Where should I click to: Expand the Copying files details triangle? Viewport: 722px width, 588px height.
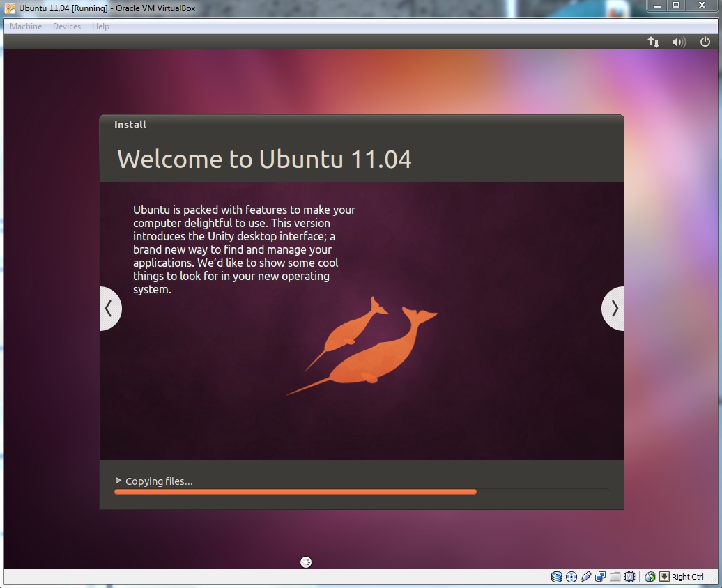tap(118, 481)
